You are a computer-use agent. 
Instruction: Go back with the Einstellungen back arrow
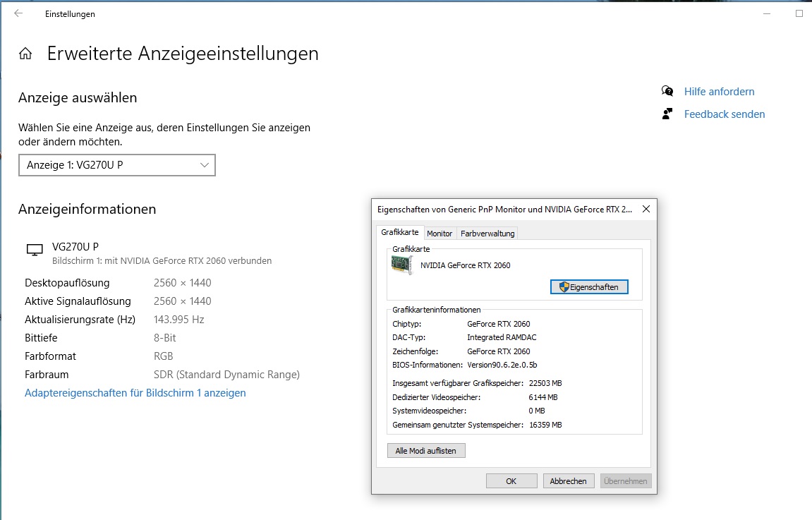(18, 13)
